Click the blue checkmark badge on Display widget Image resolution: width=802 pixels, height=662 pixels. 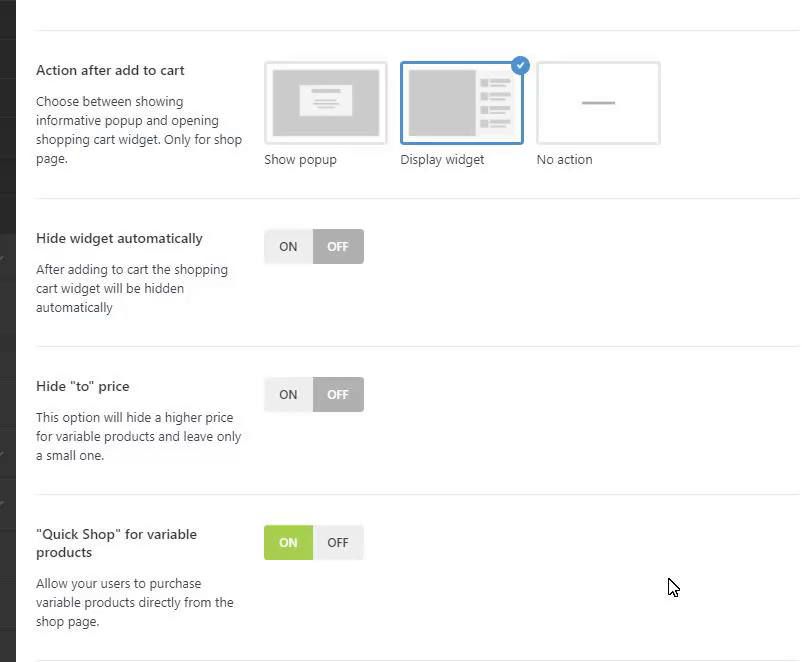pyautogui.click(x=520, y=65)
